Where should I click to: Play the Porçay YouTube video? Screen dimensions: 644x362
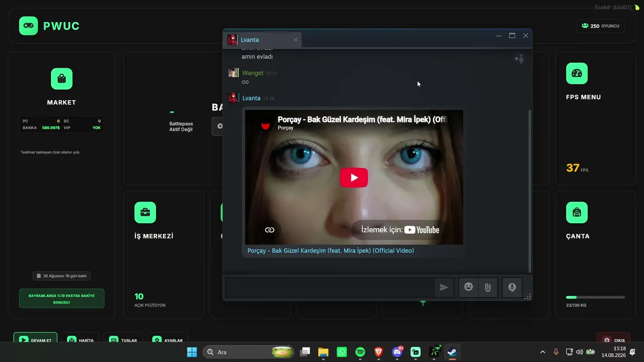click(x=354, y=177)
